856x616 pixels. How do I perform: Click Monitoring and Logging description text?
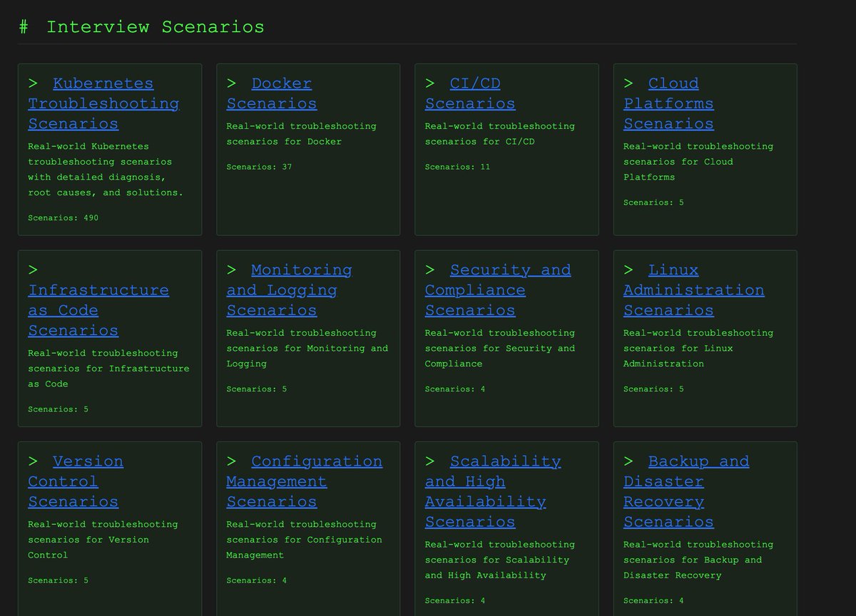coord(307,349)
